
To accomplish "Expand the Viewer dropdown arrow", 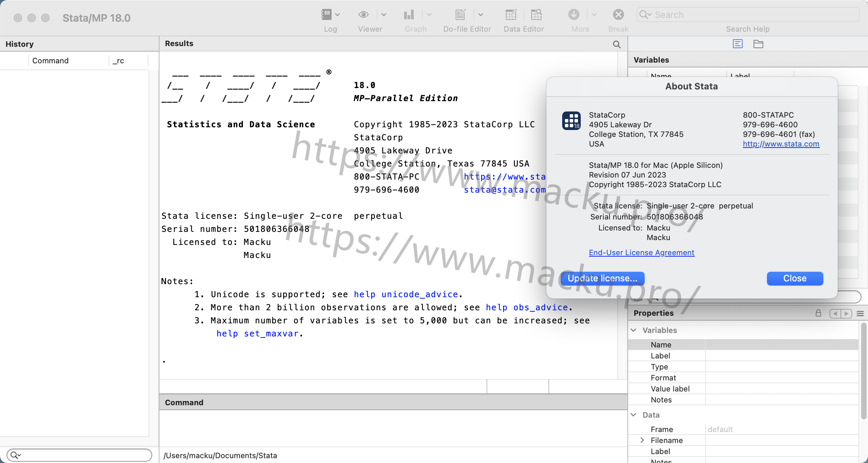I will coord(384,15).
